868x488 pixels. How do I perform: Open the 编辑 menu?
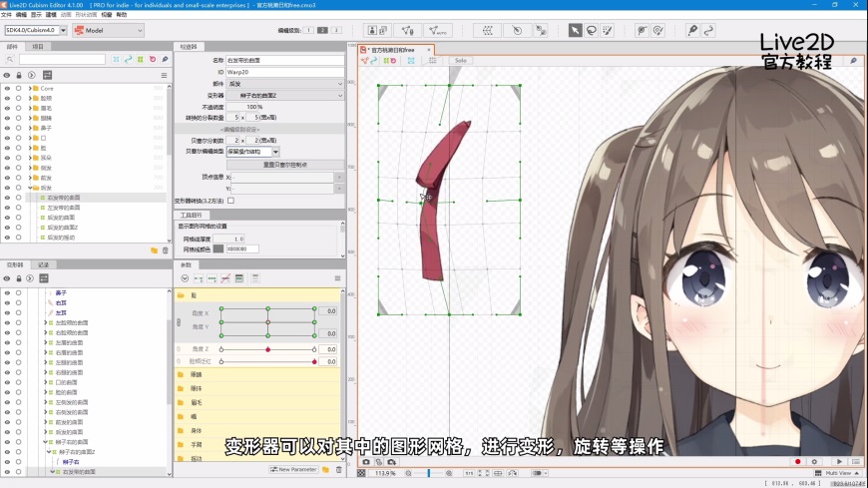tap(21, 14)
